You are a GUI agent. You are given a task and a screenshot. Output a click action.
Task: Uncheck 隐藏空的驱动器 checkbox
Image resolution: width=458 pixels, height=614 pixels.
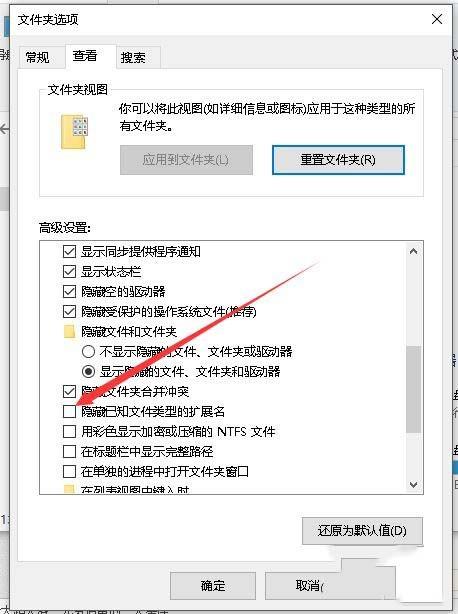pyautogui.click(x=69, y=291)
